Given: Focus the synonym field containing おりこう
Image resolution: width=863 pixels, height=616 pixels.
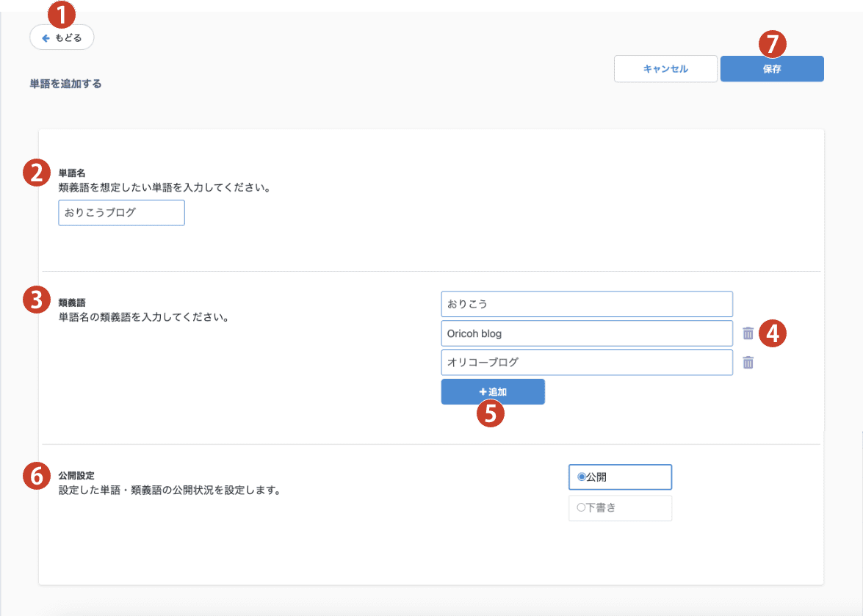Looking at the screenshot, I should (x=586, y=304).
